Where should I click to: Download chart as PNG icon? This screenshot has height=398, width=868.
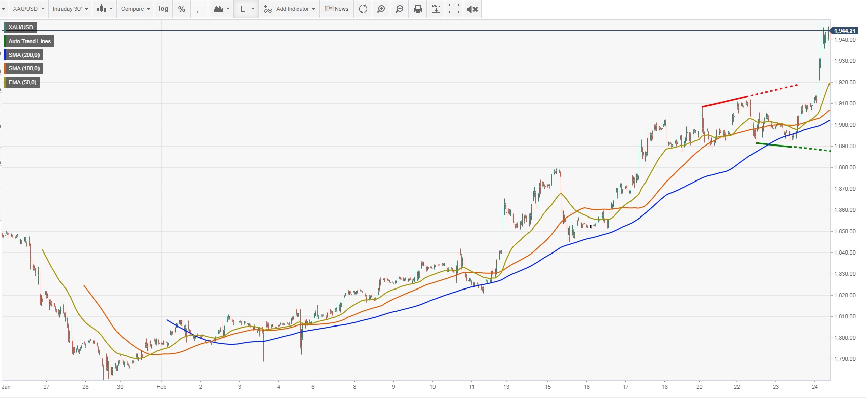436,9
